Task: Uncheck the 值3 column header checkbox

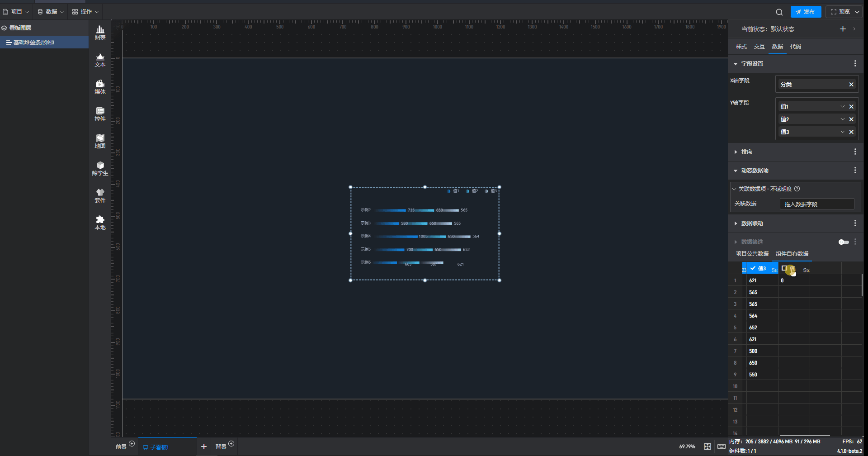Action: click(753, 268)
